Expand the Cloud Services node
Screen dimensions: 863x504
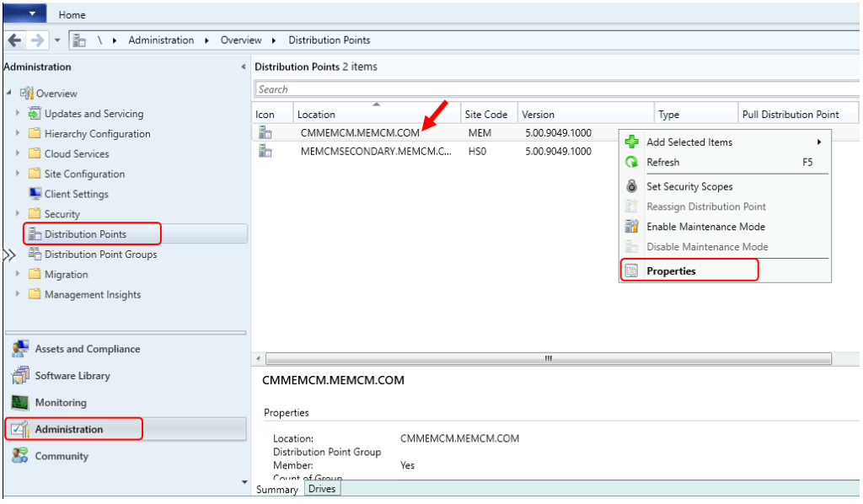click(17, 153)
